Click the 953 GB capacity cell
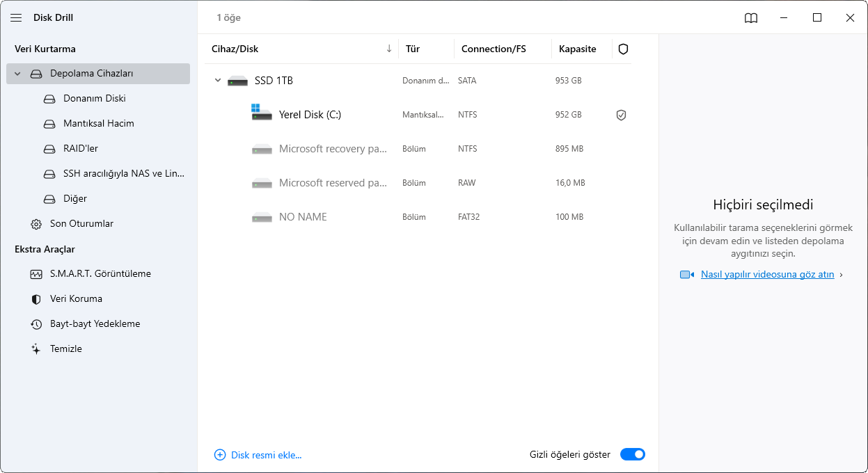 [x=569, y=81]
